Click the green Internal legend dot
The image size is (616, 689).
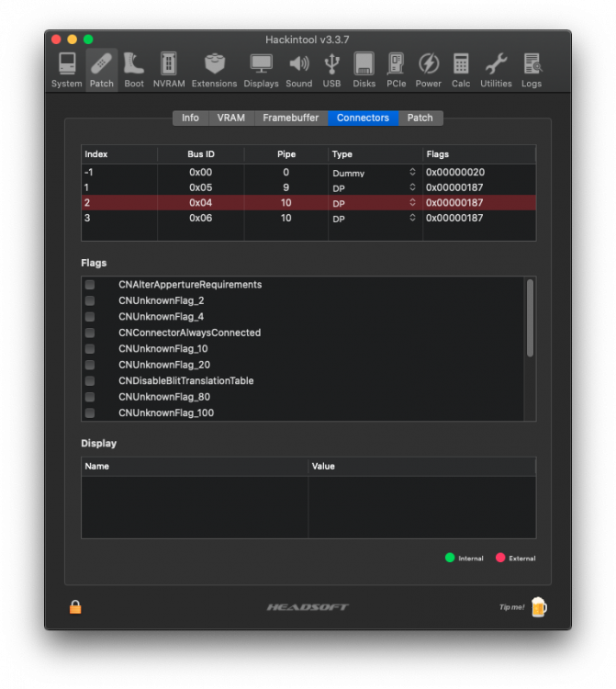point(450,558)
